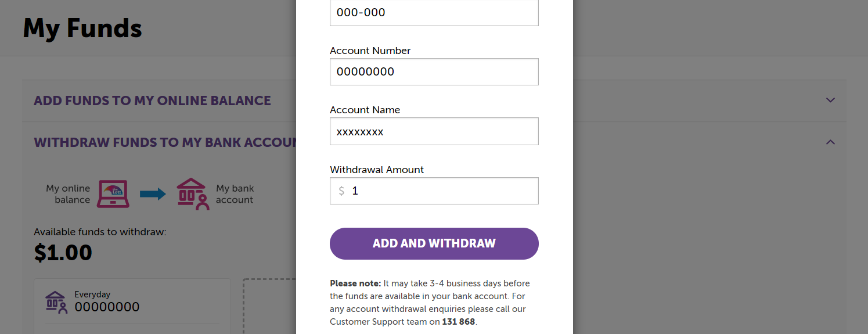
Task: Select the Account Name text field
Action: click(434, 131)
